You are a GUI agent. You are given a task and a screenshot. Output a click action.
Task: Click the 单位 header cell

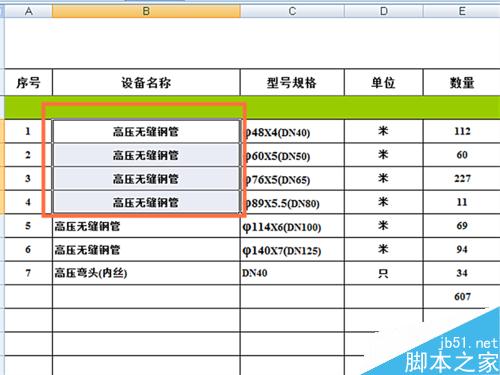click(384, 82)
